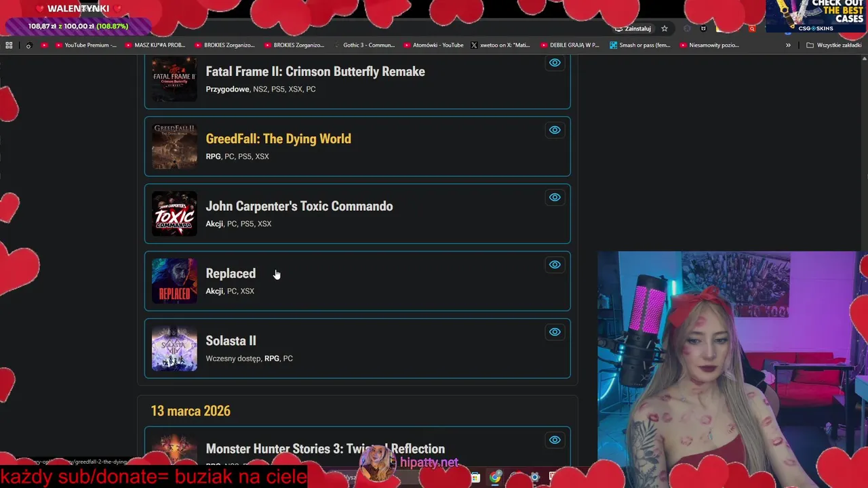Screen dimensions: 868x488
Task: Click Toxic Commando cover thumbnail
Action: tap(174, 213)
